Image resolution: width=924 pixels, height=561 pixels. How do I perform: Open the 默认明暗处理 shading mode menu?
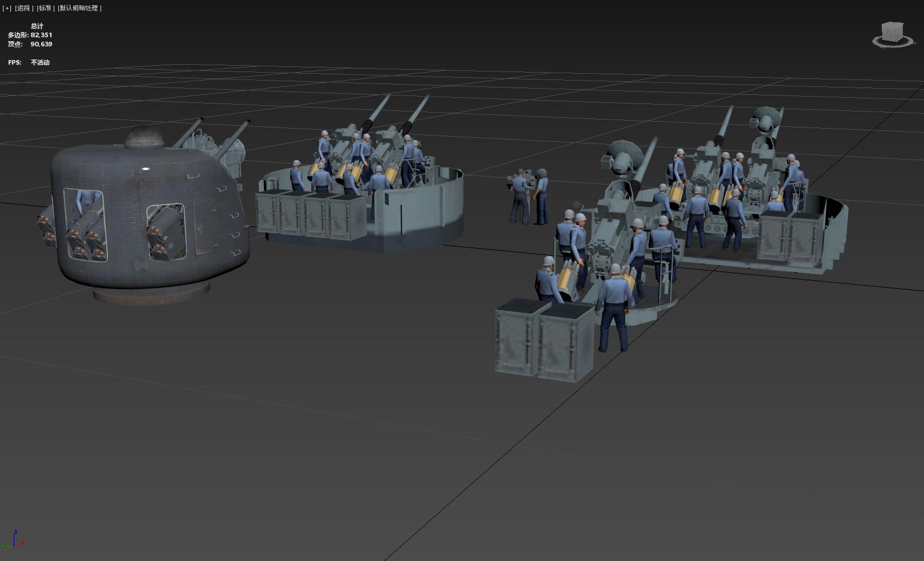tap(79, 8)
